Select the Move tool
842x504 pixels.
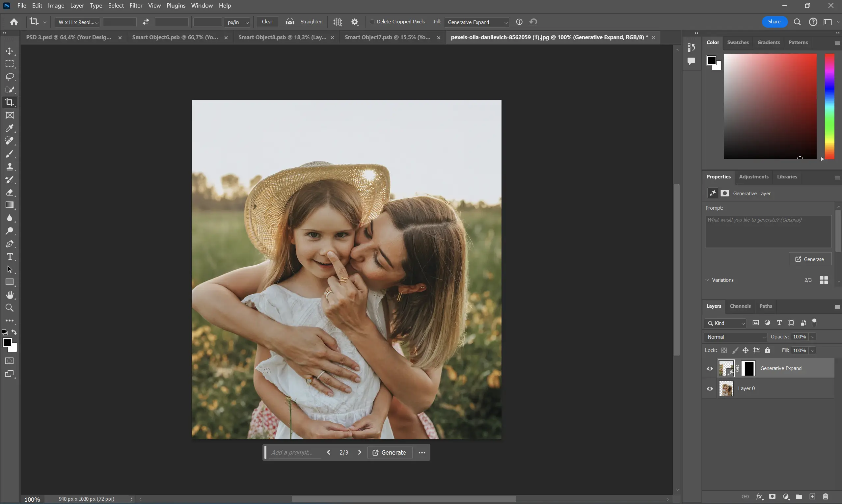coord(10,51)
